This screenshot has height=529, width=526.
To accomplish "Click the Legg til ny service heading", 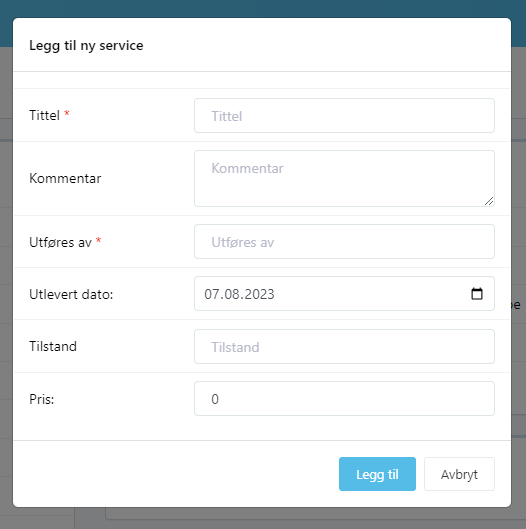I will click(x=86, y=46).
